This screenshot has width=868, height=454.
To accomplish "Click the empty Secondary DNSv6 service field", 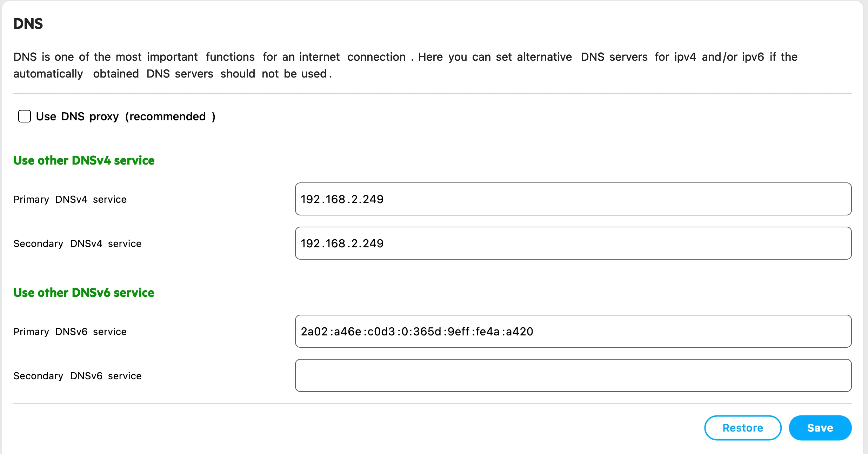I will pyautogui.click(x=573, y=375).
